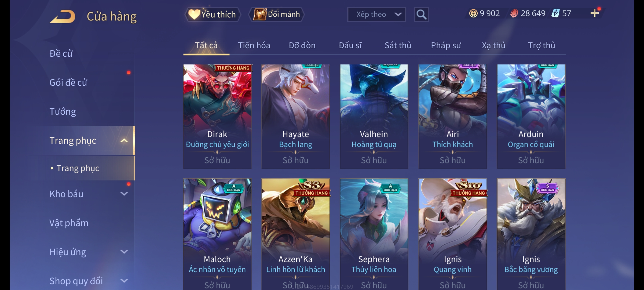Open the Tướng sidebar menu

pos(63,111)
